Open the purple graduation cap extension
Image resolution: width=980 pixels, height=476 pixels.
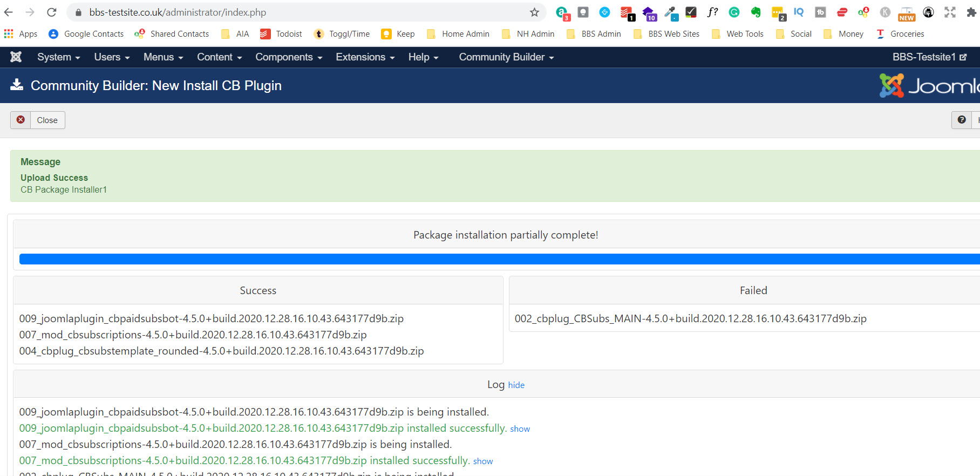pyautogui.click(x=649, y=13)
